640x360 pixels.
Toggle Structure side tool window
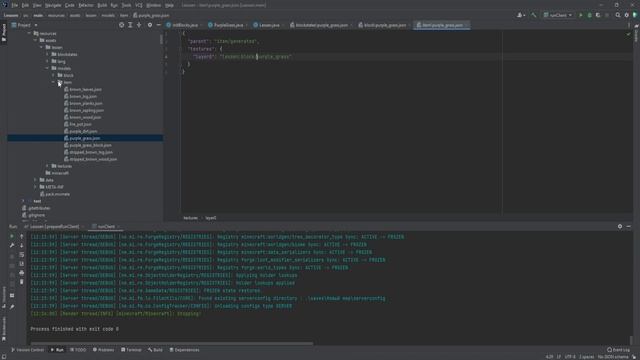pos(4,297)
